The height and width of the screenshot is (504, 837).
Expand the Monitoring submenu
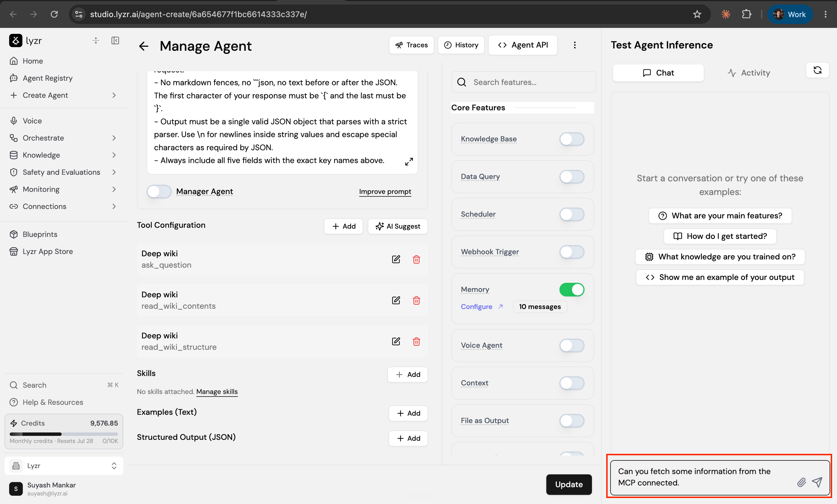click(x=114, y=189)
